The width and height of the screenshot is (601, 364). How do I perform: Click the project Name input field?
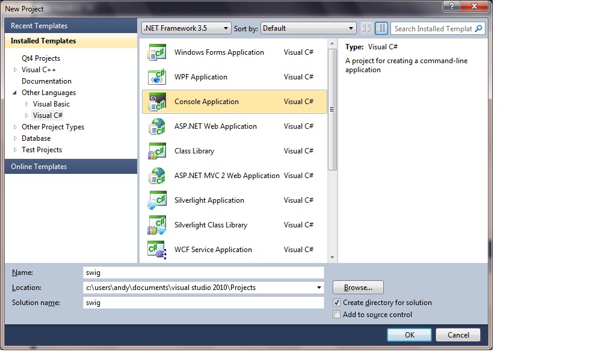203,273
